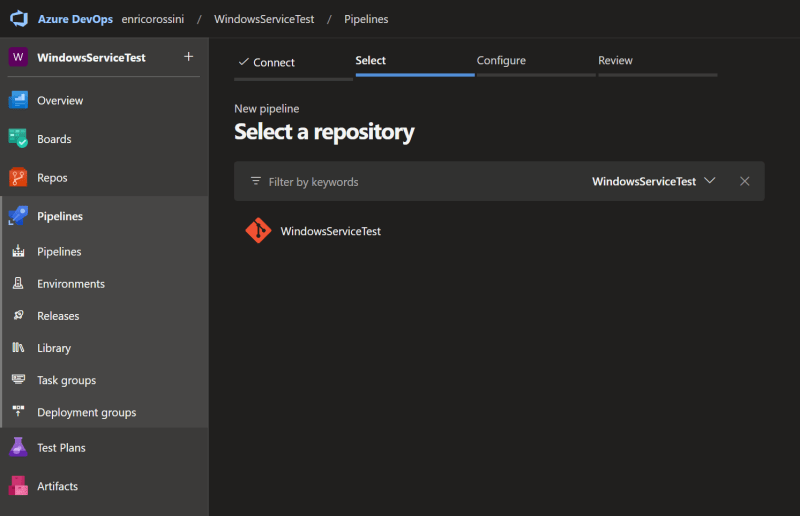The width and height of the screenshot is (800, 516).
Task: Open Deployment groups in the sidebar
Action: tap(87, 412)
